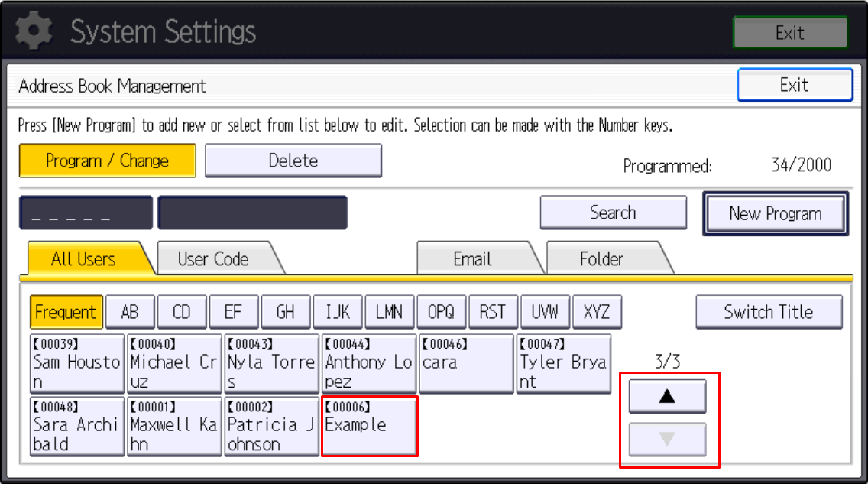Select Anthony Lopez from the address list

[369, 363]
